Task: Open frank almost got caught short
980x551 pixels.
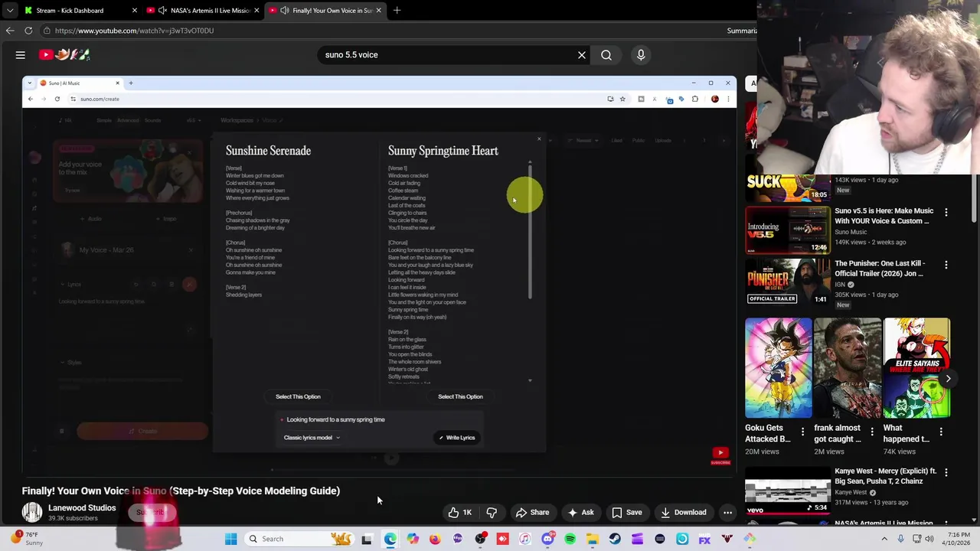Action: pyautogui.click(x=848, y=368)
